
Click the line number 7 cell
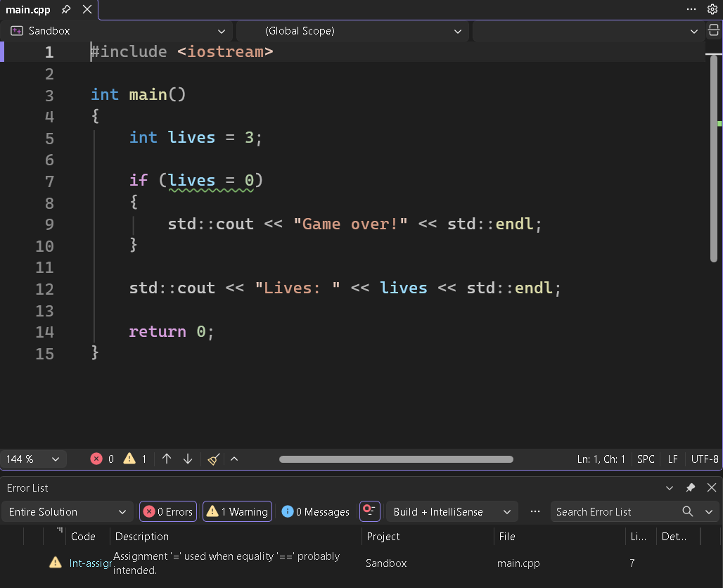632,563
